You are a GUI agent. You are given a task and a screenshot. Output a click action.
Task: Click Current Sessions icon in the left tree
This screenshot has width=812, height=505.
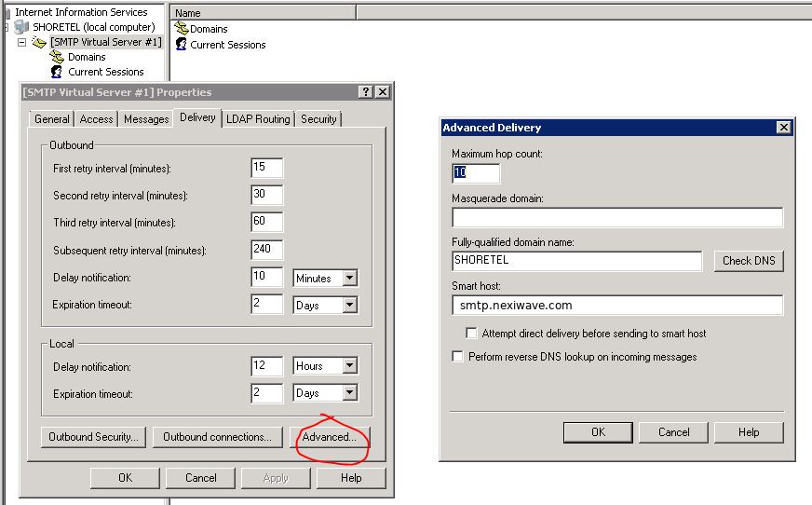coord(57,72)
